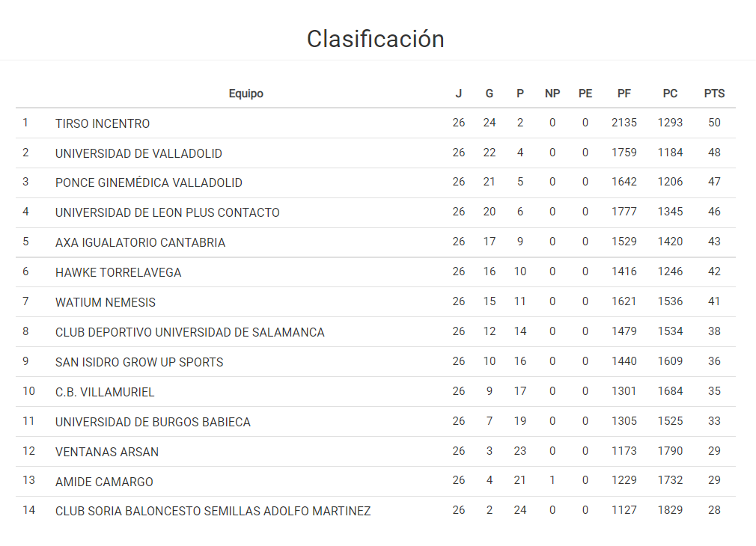Select PONCE GINEMÉDICA VALLADOLID row
Image resolution: width=756 pixels, height=546 pixels.
click(x=148, y=182)
